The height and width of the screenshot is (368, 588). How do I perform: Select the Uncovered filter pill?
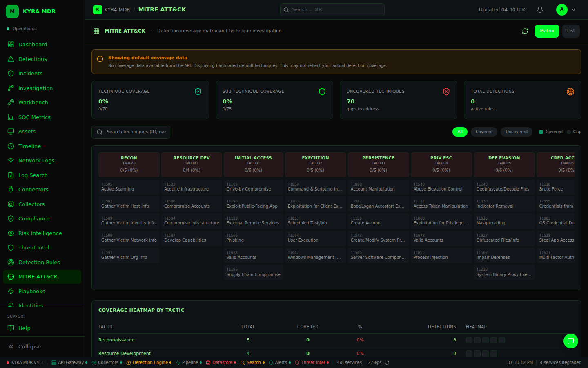[516, 132]
